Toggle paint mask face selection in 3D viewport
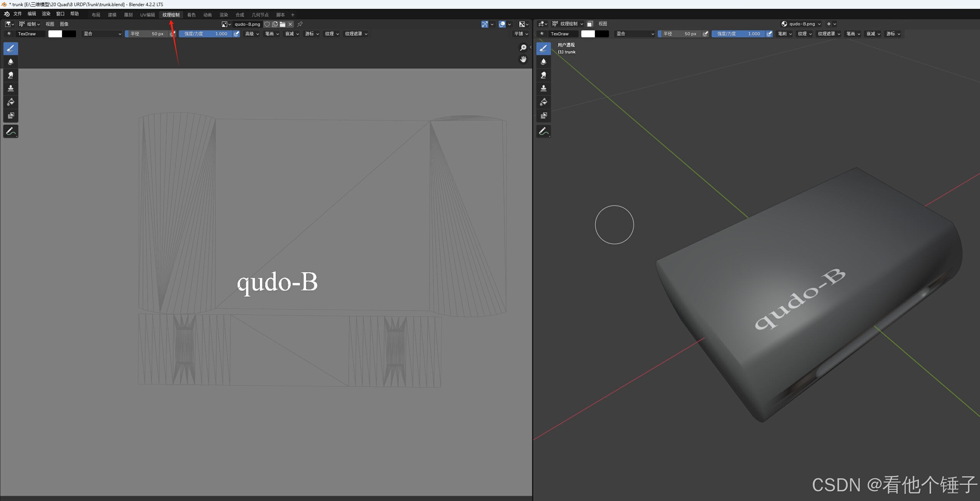This screenshot has width=980, height=501. (x=590, y=24)
